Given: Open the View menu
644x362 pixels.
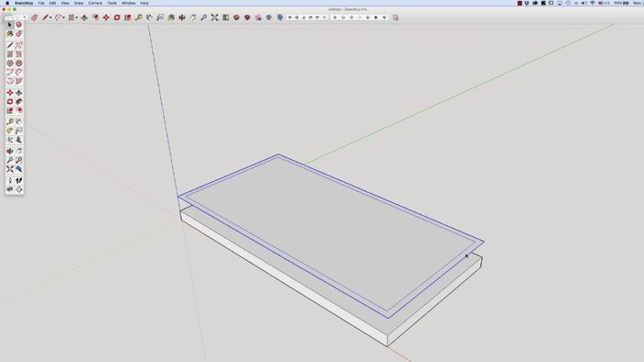Looking at the screenshot, I should pyautogui.click(x=65, y=3).
